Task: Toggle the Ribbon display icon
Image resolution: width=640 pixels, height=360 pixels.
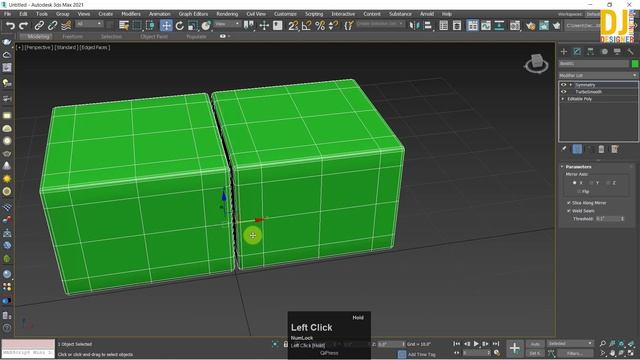Action: point(472,26)
